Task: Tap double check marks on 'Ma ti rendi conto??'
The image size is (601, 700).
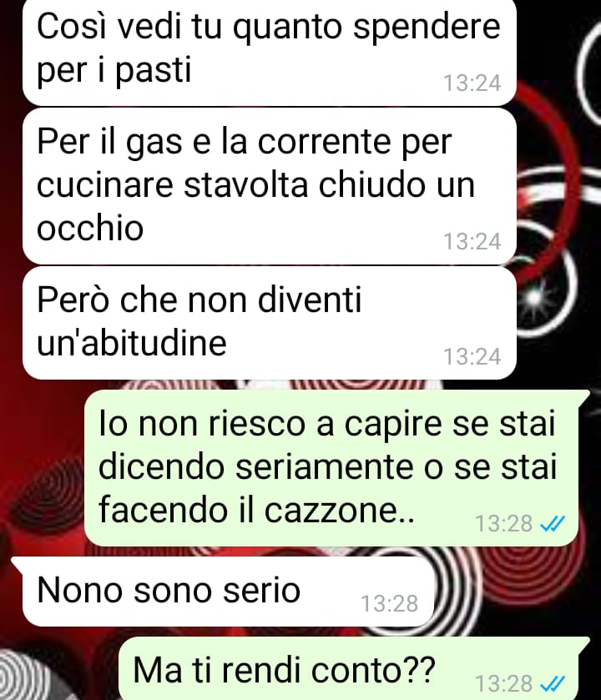Action: (x=553, y=683)
